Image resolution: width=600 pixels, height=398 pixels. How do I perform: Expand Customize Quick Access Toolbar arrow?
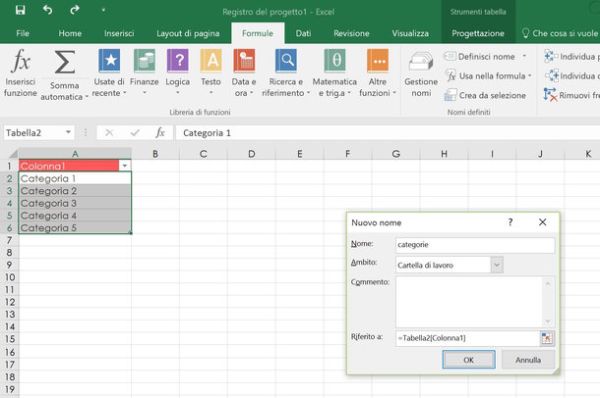coord(103,10)
